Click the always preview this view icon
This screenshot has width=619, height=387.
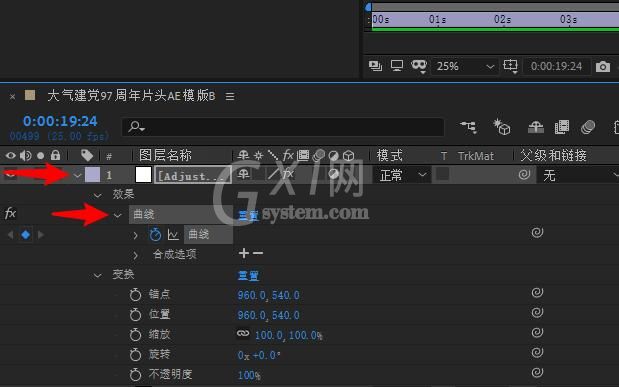pos(375,66)
